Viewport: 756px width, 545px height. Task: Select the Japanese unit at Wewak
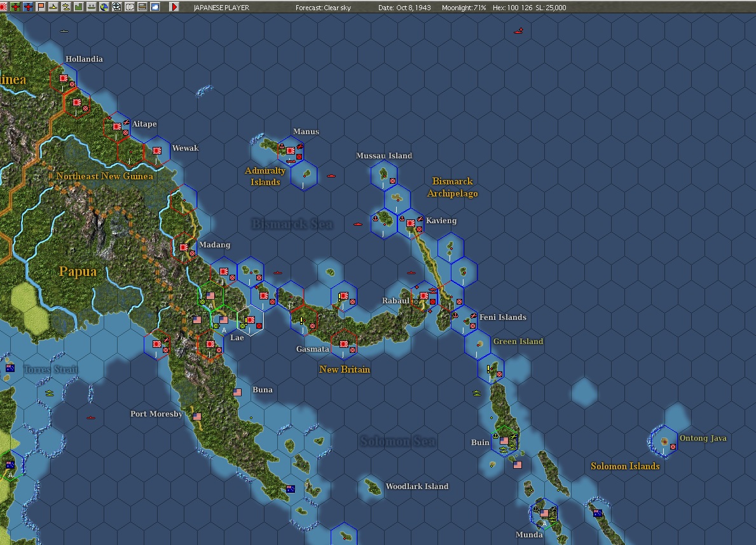[156, 151]
